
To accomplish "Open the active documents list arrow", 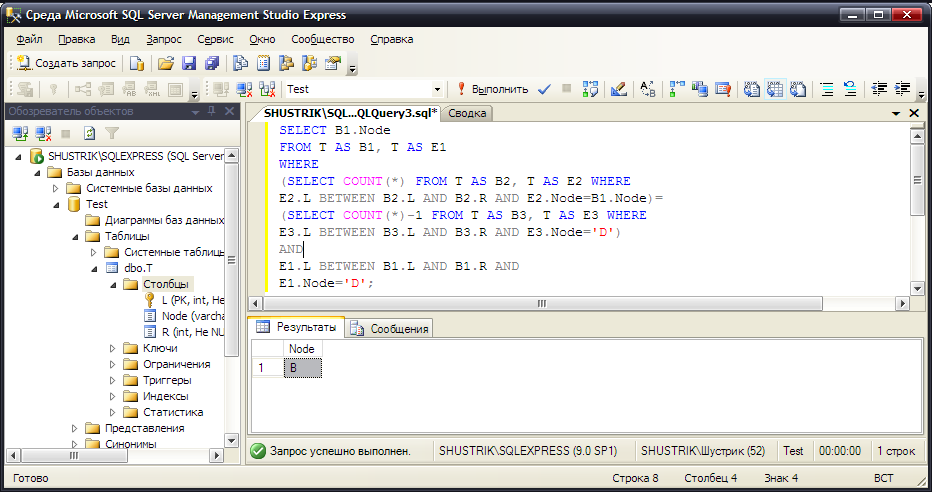I will 896,113.
